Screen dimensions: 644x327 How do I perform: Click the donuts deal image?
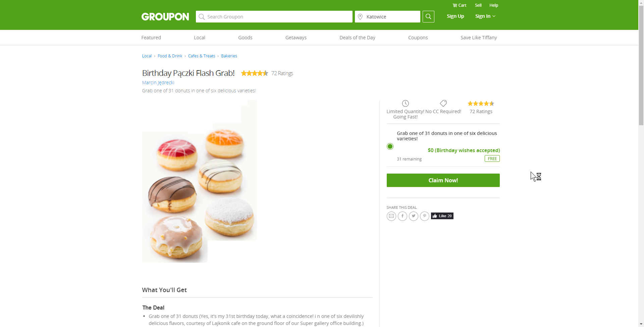pos(199,188)
